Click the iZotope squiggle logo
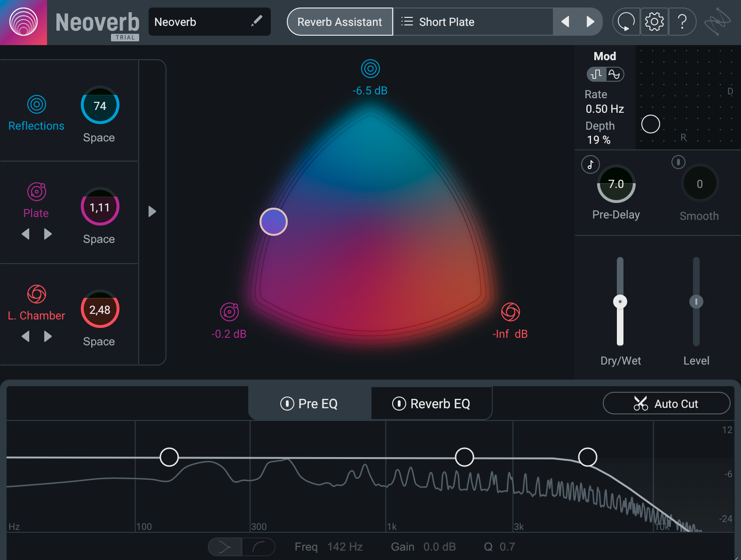Image resolution: width=741 pixels, height=560 pixels. tap(717, 22)
